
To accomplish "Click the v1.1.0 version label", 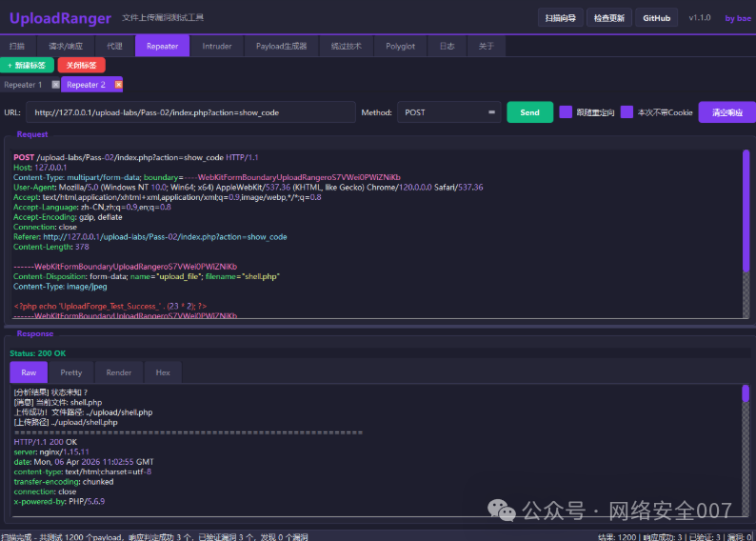I will pyautogui.click(x=700, y=18).
